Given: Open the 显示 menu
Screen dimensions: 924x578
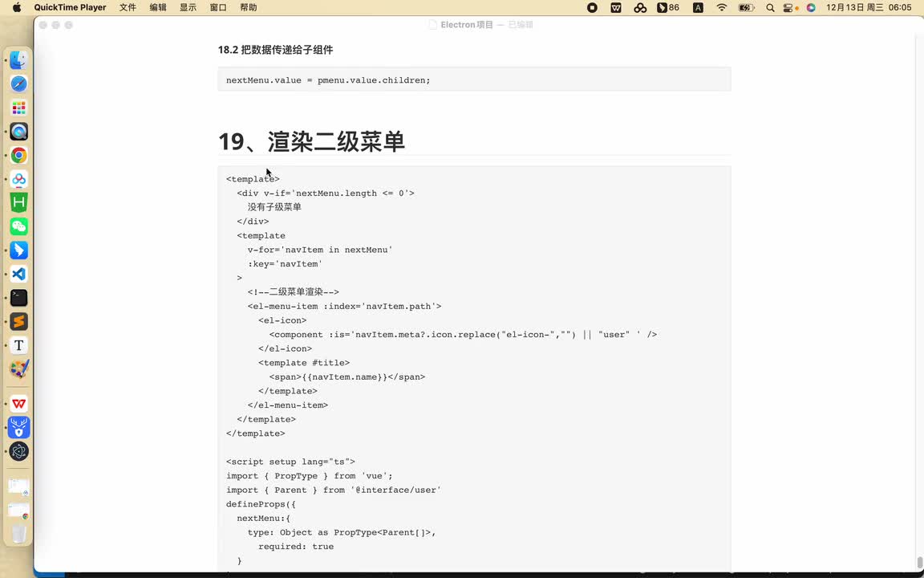Looking at the screenshot, I should [x=188, y=8].
